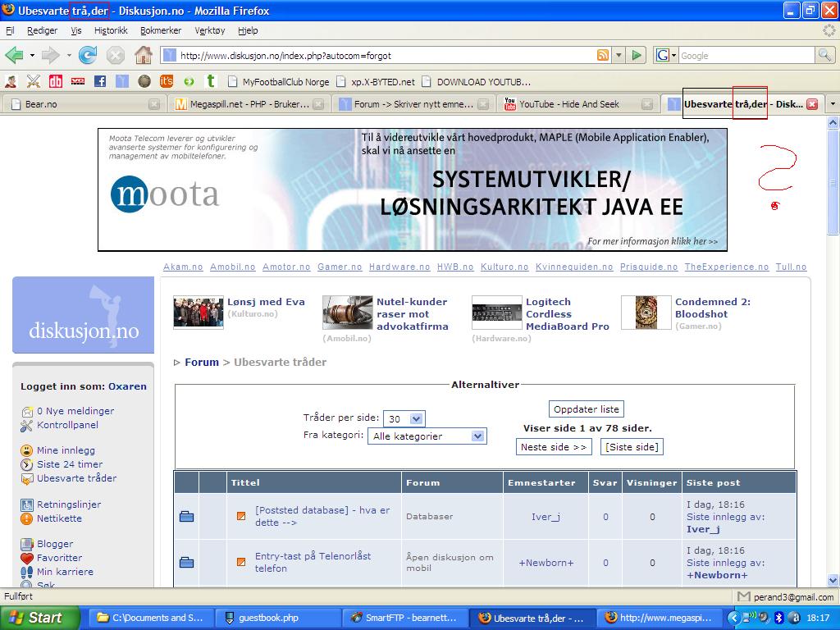Switch to guestbook.php taskbar window
840x630 pixels.
tap(277, 618)
